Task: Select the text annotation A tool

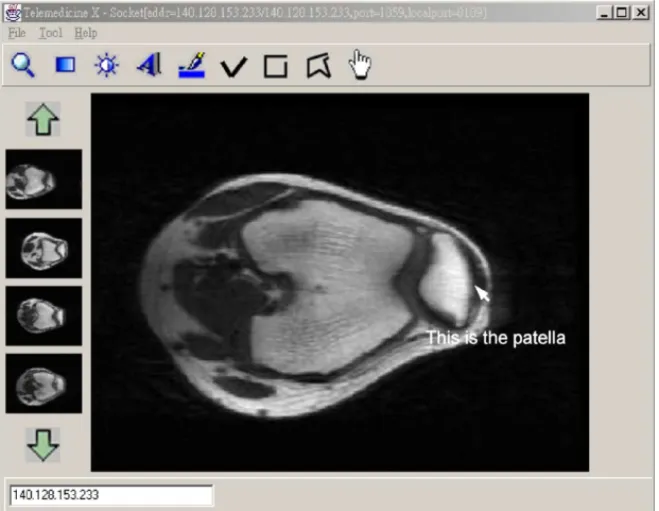Action: point(149,65)
